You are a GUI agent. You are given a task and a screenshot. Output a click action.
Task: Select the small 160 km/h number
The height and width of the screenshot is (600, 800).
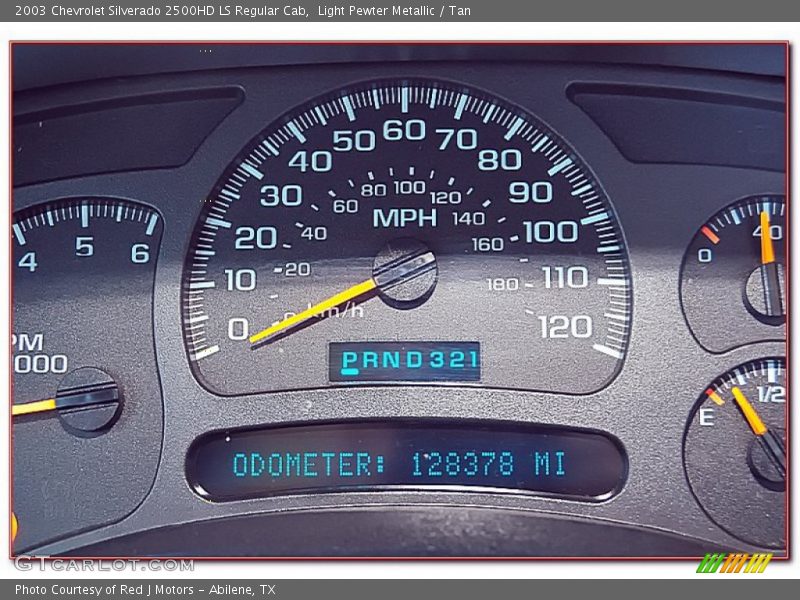488,244
